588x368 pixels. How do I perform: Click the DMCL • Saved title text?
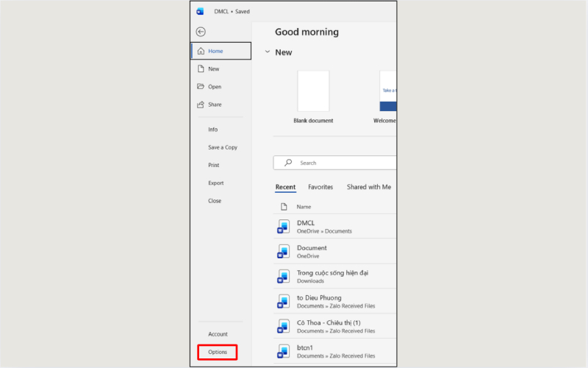pyautogui.click(x=232, y=12)
